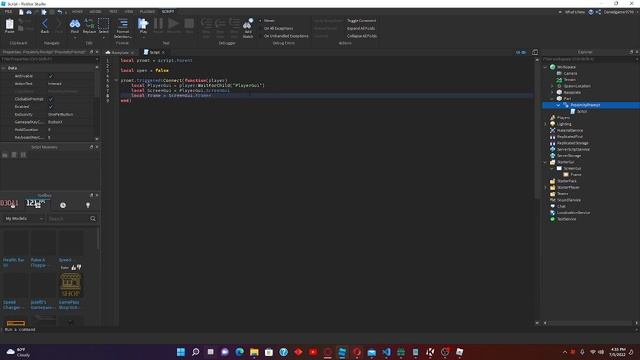Switch to the MODEL ribbon tab
The width and height of the screenshot is (640, 360).
pos(95,12)
